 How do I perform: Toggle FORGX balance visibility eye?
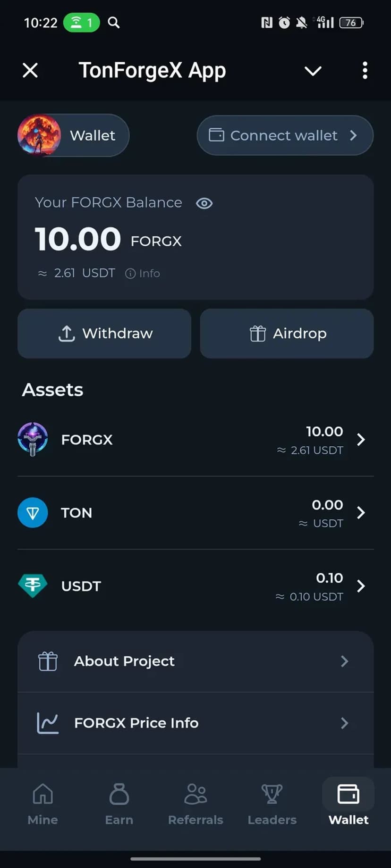click(x=204, y=203)
